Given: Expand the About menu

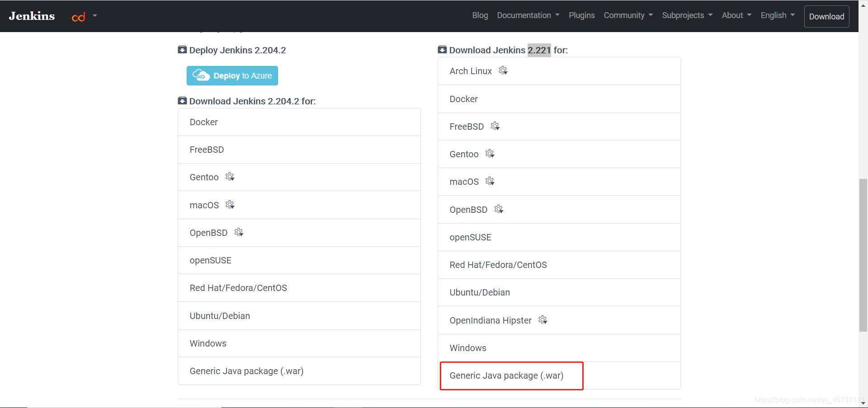Looking at the screenshot, I should [x=736, y=15].
